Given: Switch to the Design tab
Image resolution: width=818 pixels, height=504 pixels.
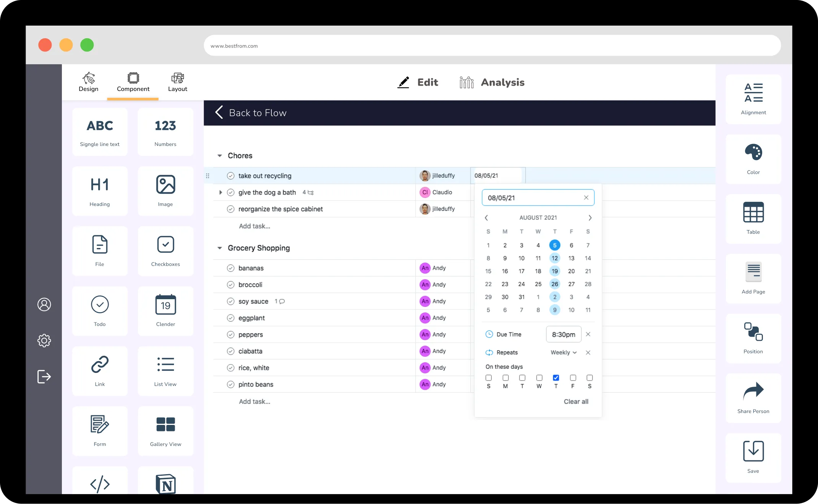Looking at the screenshot, I should point(88,82).
